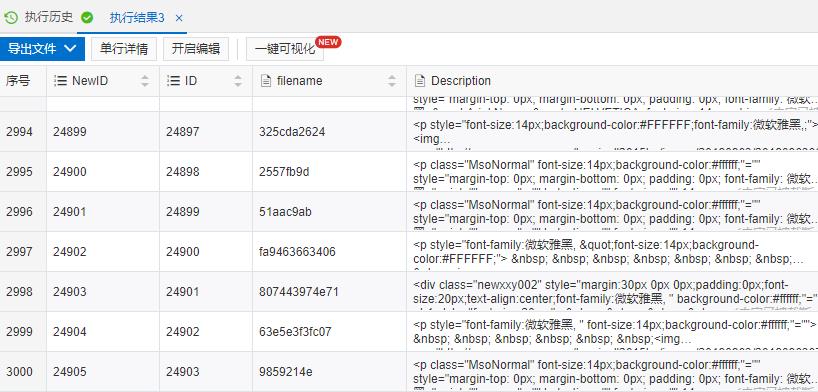Image resolution: width=818 pixels, height=392 pixels.
Task: Click filename cell 63e5e3f3fc07
Action: [x=329, y=331]
